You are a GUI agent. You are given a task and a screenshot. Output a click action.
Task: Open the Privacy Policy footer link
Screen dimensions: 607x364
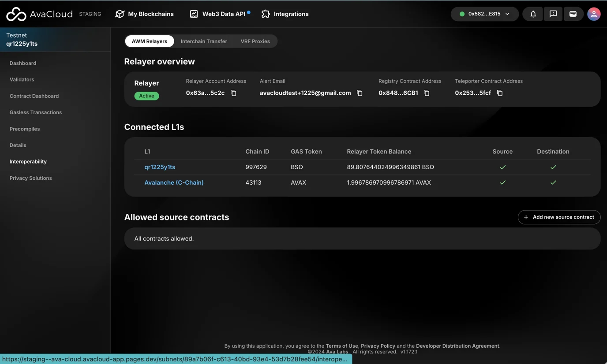point(378,346)
